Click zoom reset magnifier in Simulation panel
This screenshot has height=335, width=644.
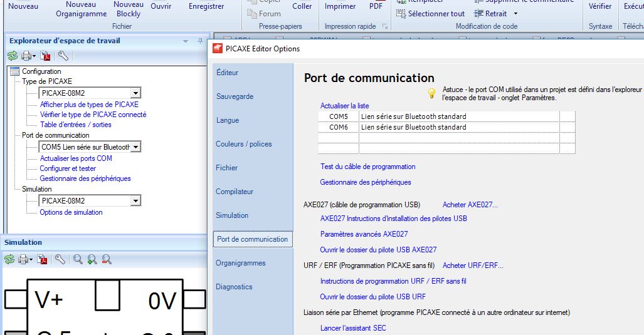coord(78,259)
